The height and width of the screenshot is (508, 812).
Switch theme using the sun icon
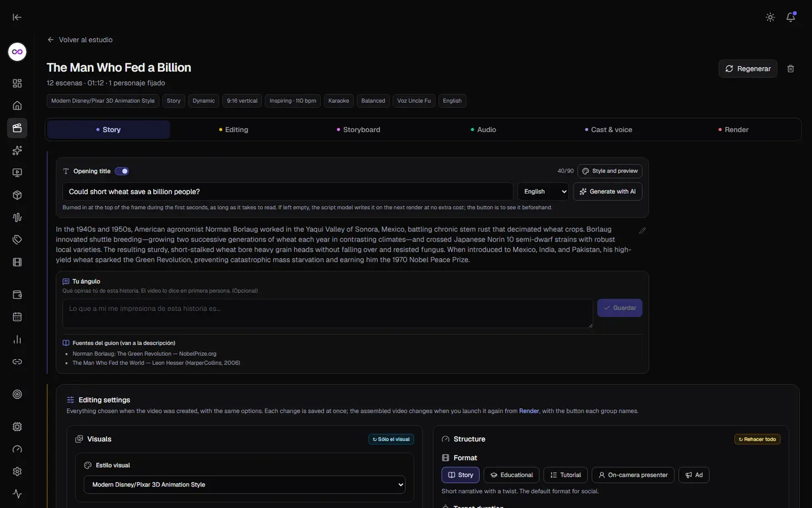(770, 17)
